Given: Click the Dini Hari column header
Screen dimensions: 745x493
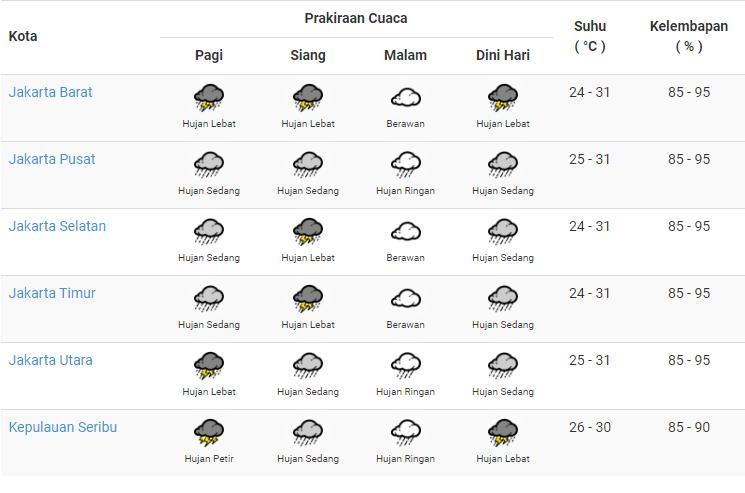Looking at the screenshot, I should point(503,55).
